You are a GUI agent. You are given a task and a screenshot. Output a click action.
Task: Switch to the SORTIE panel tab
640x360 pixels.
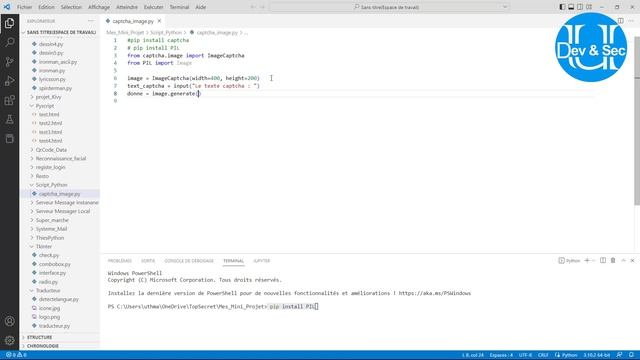148,261
